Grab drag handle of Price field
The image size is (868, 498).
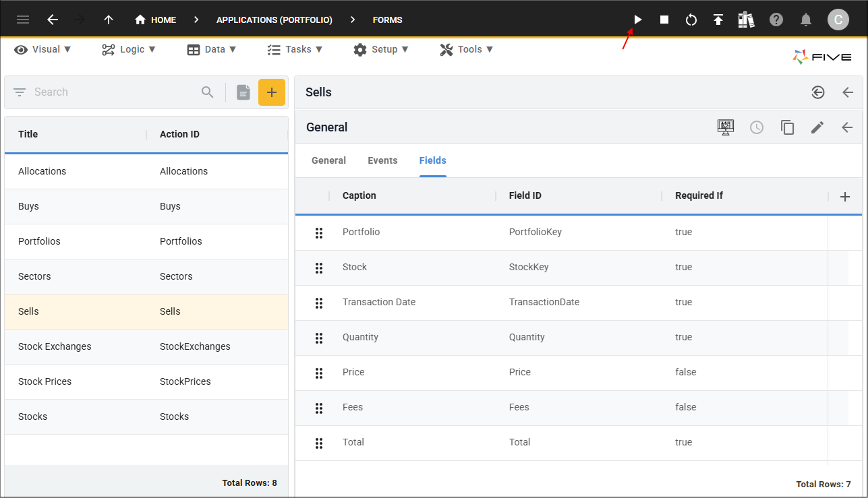pyautogui.click(x=319, y=373)
